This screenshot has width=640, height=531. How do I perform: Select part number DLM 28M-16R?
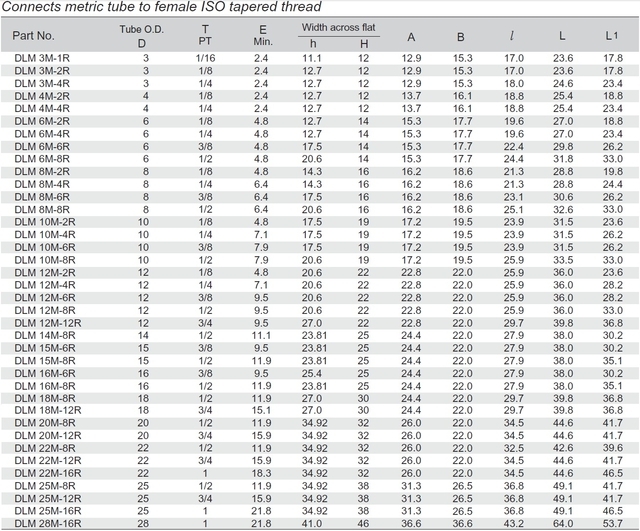pyautogui.click(x=48, y=524)
